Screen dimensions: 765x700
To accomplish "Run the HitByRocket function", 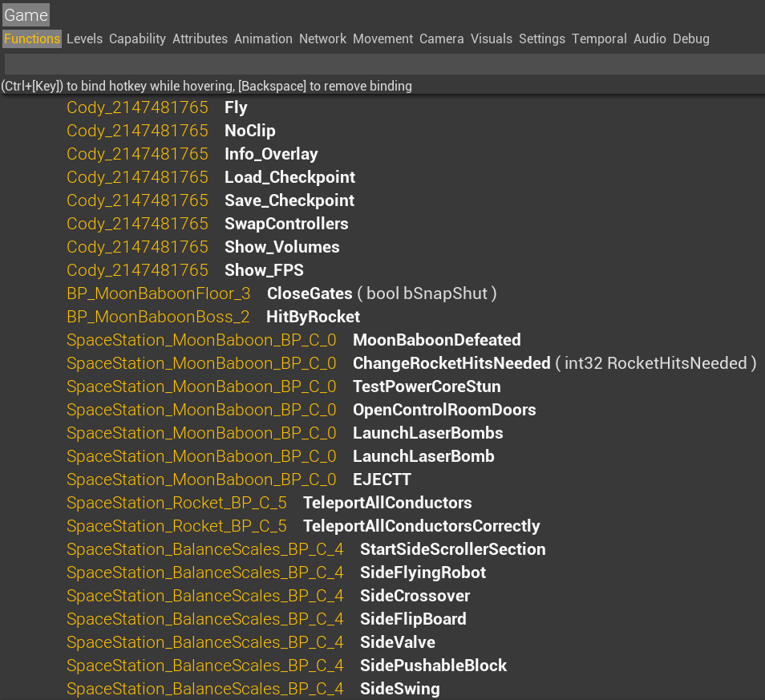I will click(313, 317).
